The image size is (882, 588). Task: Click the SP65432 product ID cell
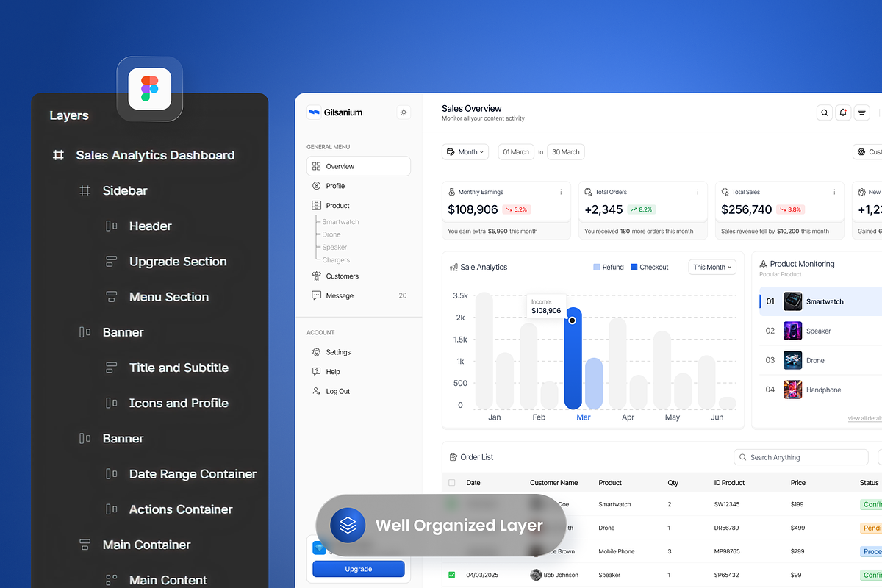click(x=727, y=575)
